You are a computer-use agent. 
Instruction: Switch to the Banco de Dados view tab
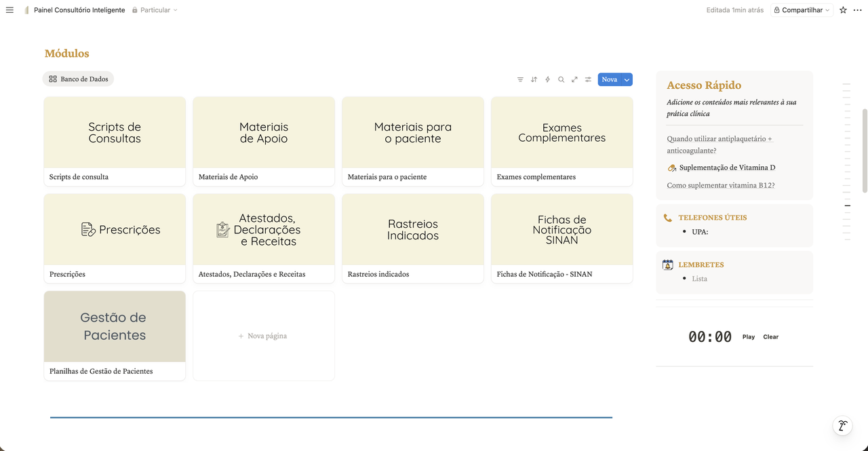(78, 79)
